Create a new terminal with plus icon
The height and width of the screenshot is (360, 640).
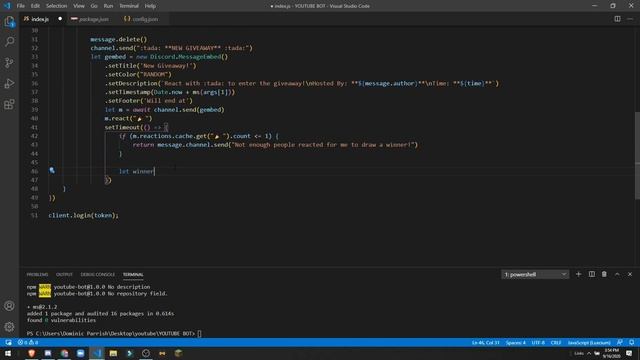578,274
